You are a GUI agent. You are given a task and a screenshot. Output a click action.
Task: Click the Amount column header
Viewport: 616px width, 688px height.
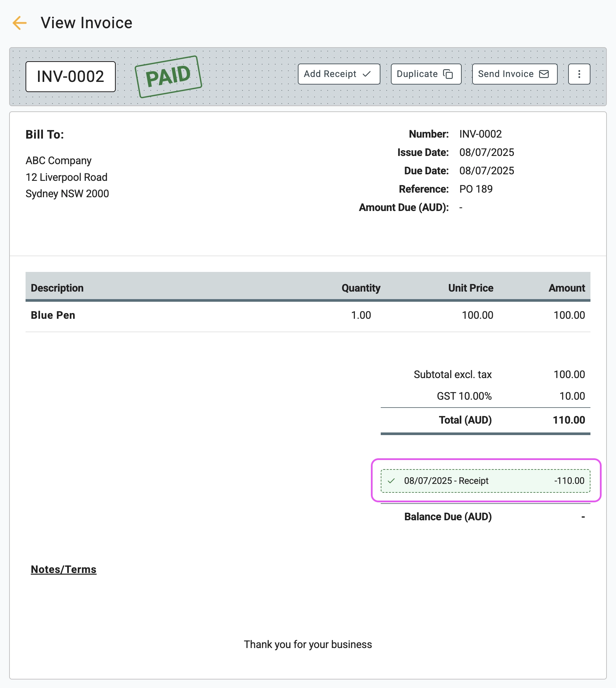[567, 288]
